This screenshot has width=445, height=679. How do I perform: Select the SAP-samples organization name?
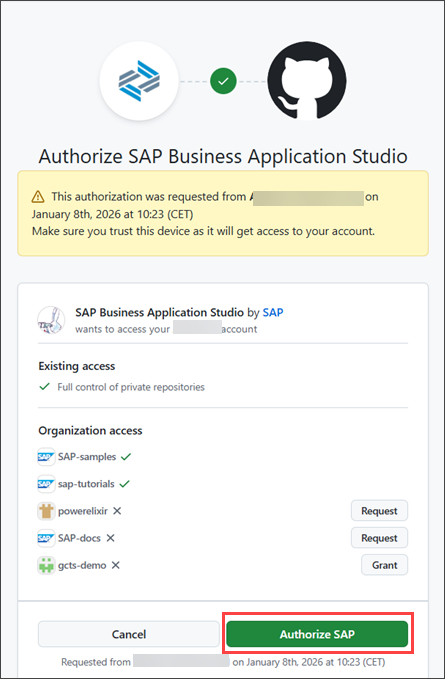tap(87, 457)
